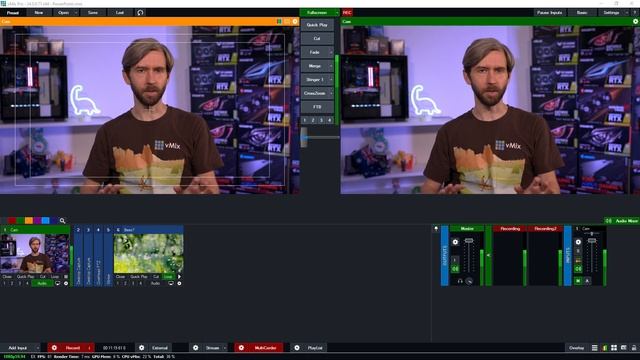640x360 pixels.
Task: Select collapsed input tab number 4
Action: [x=98, y=256]
